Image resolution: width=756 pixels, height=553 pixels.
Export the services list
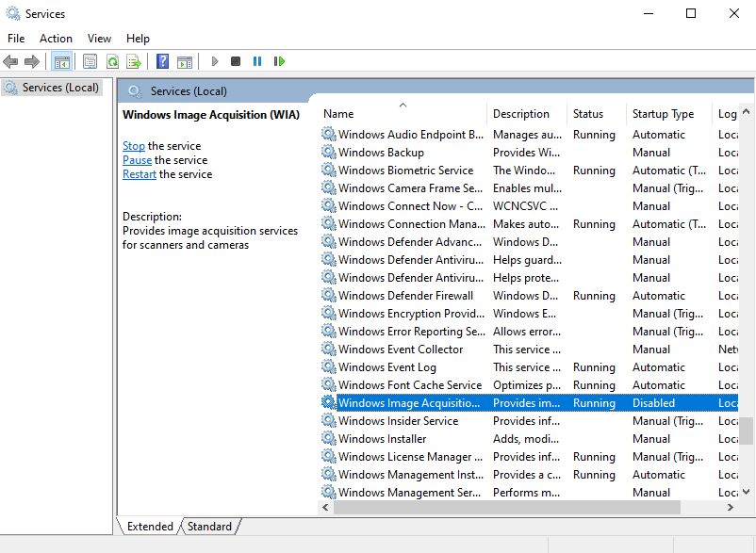tap(135, 60)
